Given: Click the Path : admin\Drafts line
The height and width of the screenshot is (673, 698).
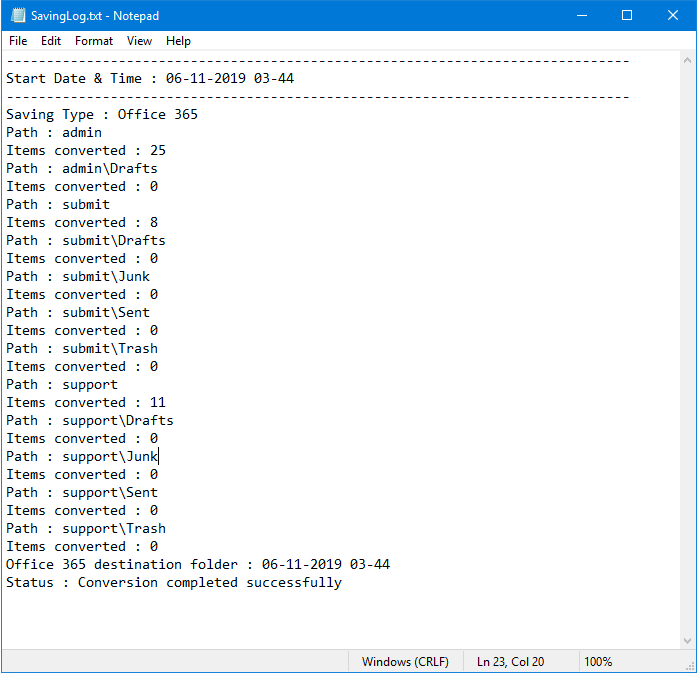Looking at the screenshot, I should pos(82,168).
